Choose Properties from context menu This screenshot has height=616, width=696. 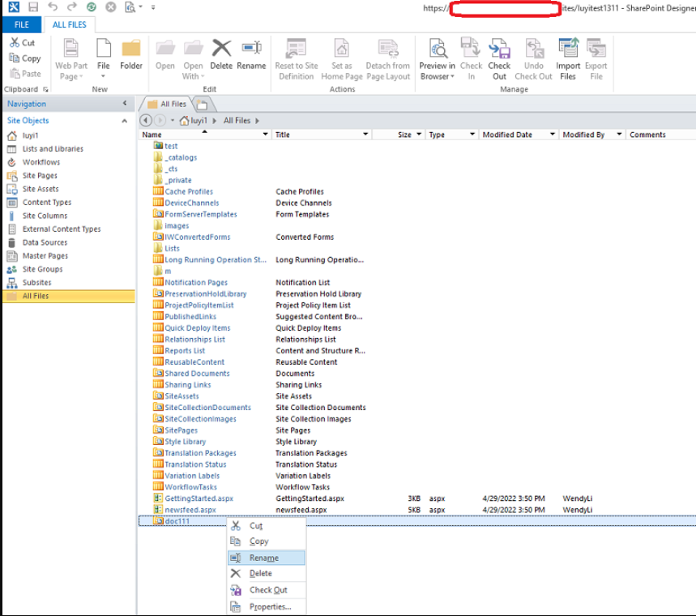coord(267,606)
